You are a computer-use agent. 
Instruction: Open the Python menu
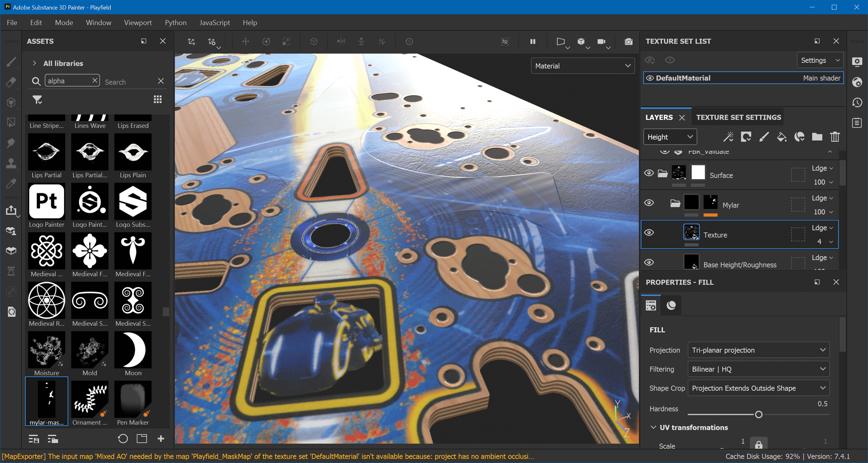point(176,23)
